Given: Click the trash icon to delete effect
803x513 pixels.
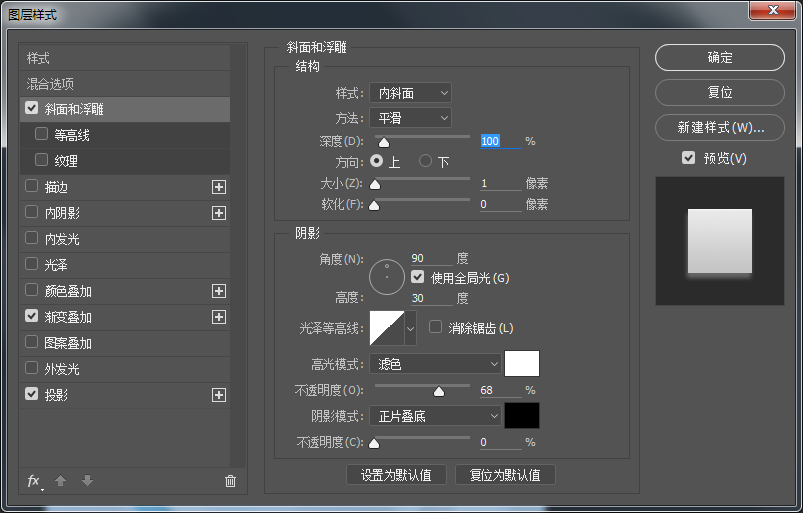Looking at the screenshot, I should [x=230, y=481].
